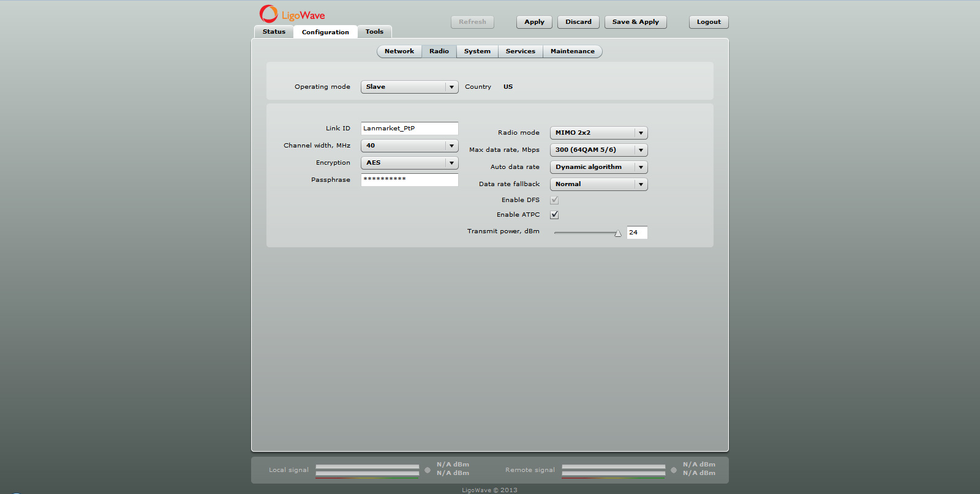Image resolution: width=980 pixels, height=494 pixels.
Task: Toggle the Enable ATPC checkbox
Action: (x=554, y=215)
